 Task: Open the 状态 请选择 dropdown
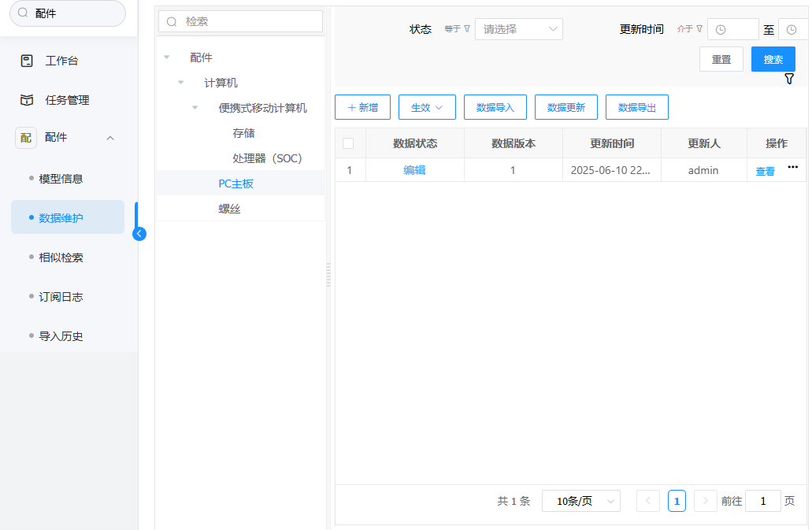point(518,29)
